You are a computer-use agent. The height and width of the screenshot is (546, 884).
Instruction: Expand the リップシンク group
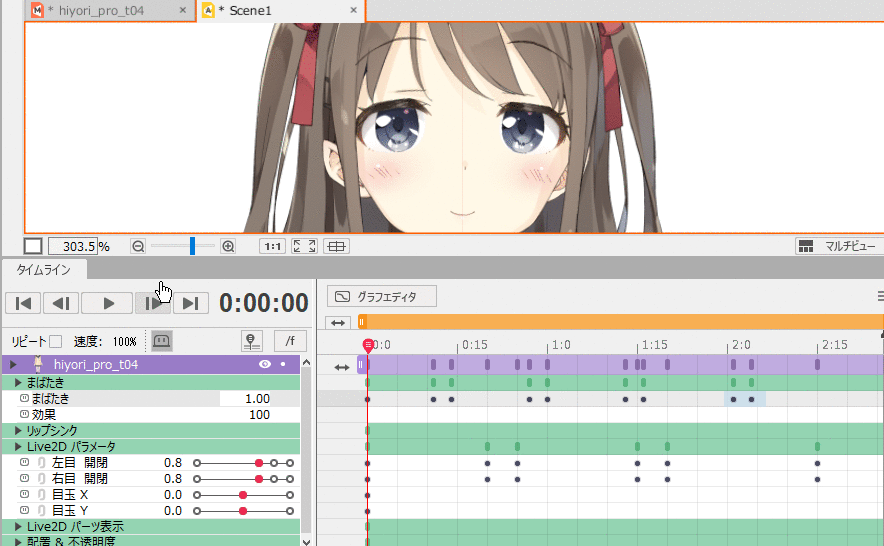(19, 430)
